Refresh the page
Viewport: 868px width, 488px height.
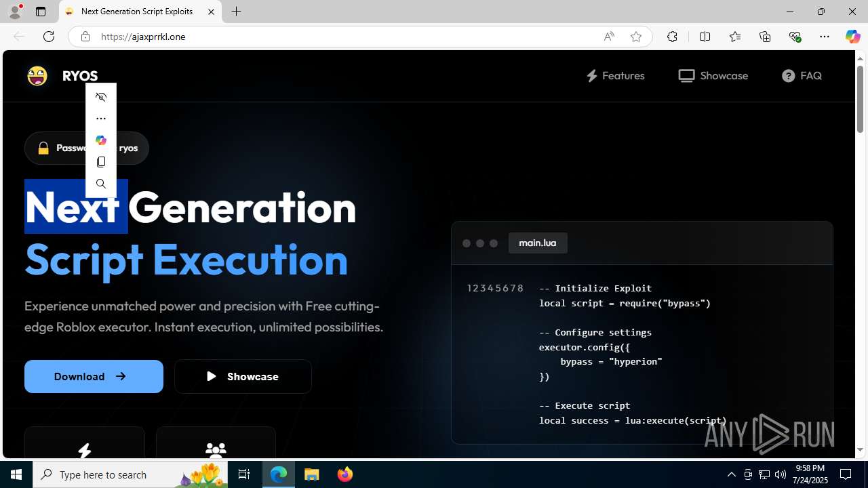[49, 37]
